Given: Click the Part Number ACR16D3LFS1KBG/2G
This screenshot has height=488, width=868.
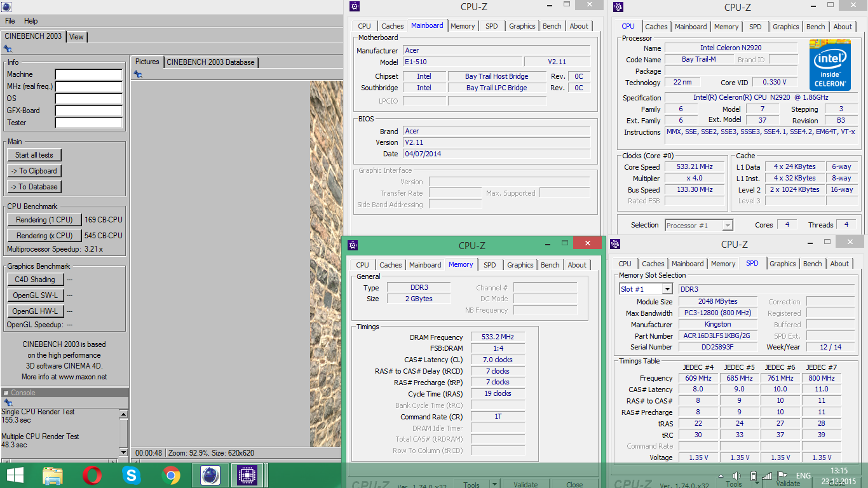Looking at the screenshot, I should (718, 336).
